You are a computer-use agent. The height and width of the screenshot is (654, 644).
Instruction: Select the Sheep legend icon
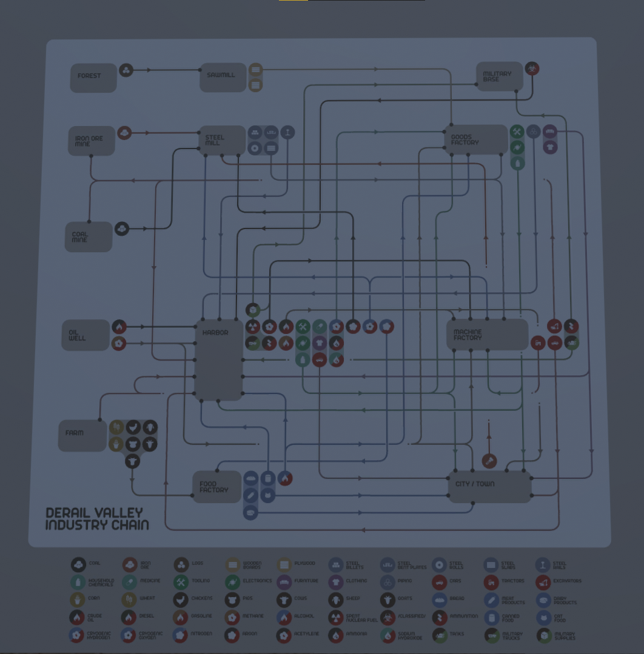(x=336, y=600)
